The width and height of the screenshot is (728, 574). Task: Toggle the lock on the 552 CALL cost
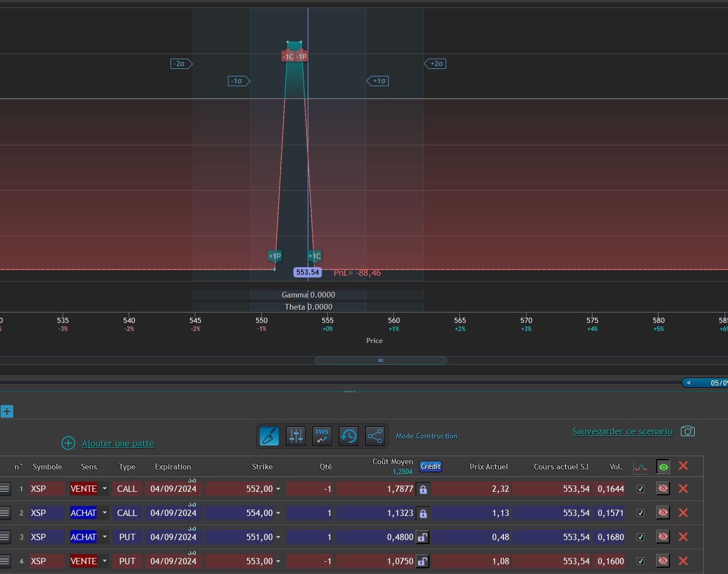[x=423, y=489]
